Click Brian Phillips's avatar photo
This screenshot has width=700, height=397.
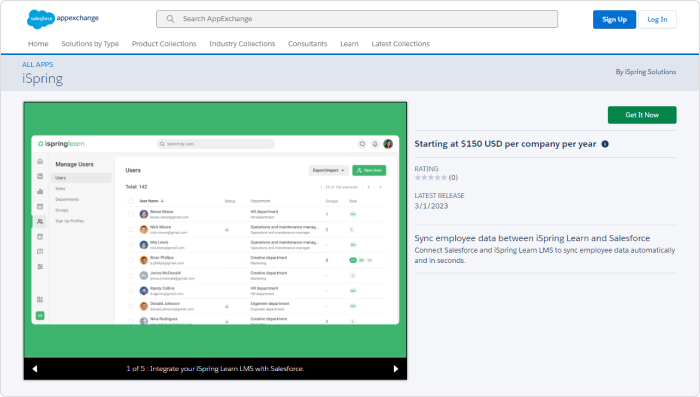click(144, 260)
